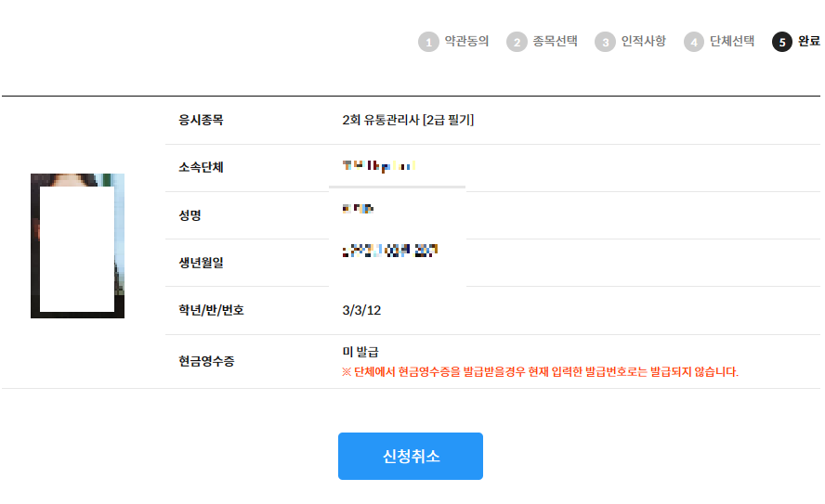Screen dimensions: 825x504
Task: Select the 2회 유통관리사 [2급 필기] text
Action: click(x=408, y=121)
